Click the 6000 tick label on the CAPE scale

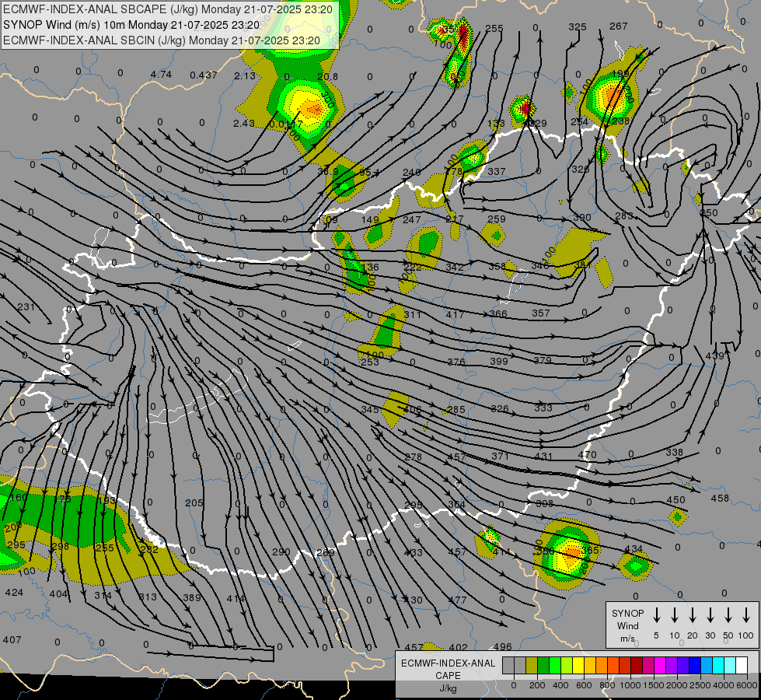(x=746, y=685)
